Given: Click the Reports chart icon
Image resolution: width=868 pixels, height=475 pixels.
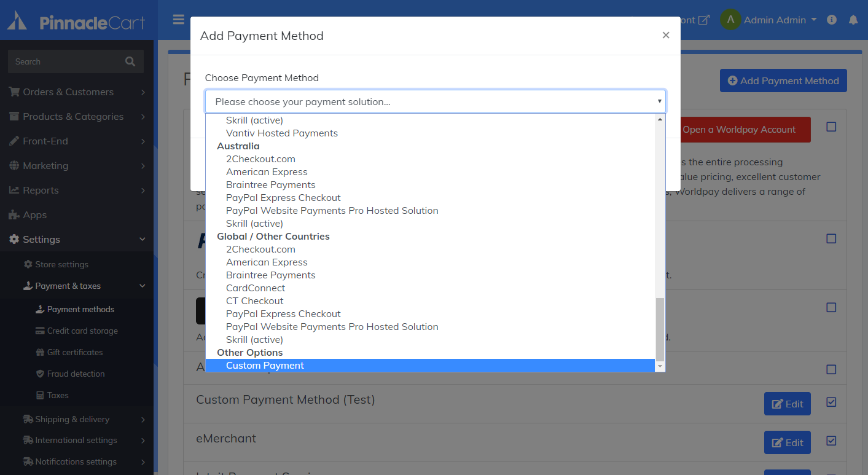Looking at the screenshot, I should [x=14, y=190].
